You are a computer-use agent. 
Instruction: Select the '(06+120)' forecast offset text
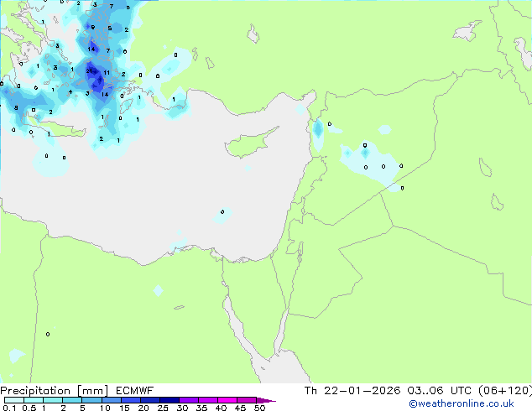(x=505, y=391)
